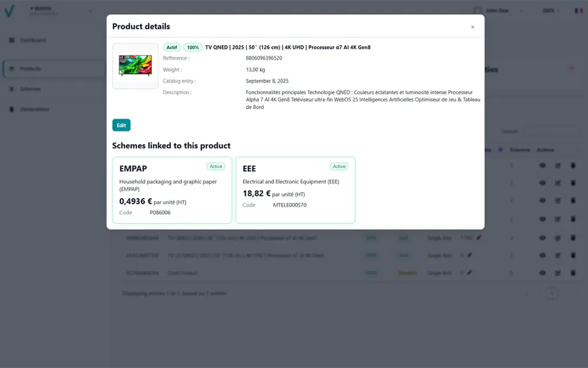This screenshot has height=368, width=588.
Task: Select the Dashboard icon in the sidebar
Action: pyautogui.click(x=12, y=39)
